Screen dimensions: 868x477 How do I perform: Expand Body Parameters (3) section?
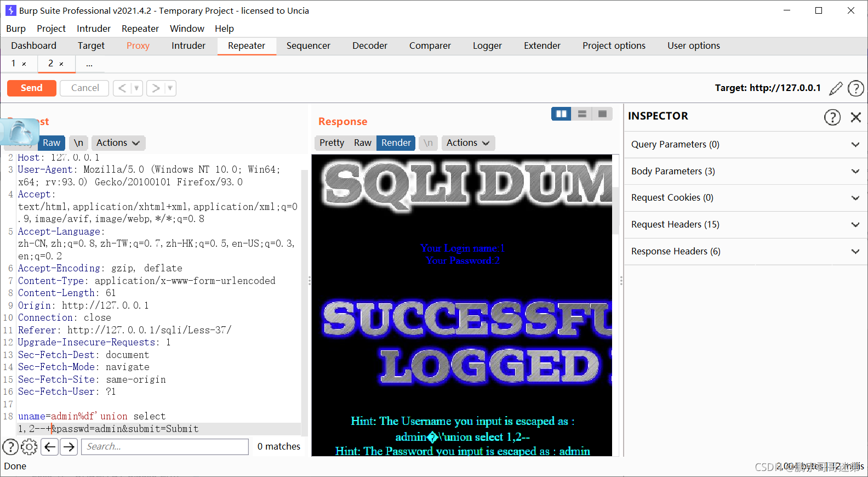[745, 171]
